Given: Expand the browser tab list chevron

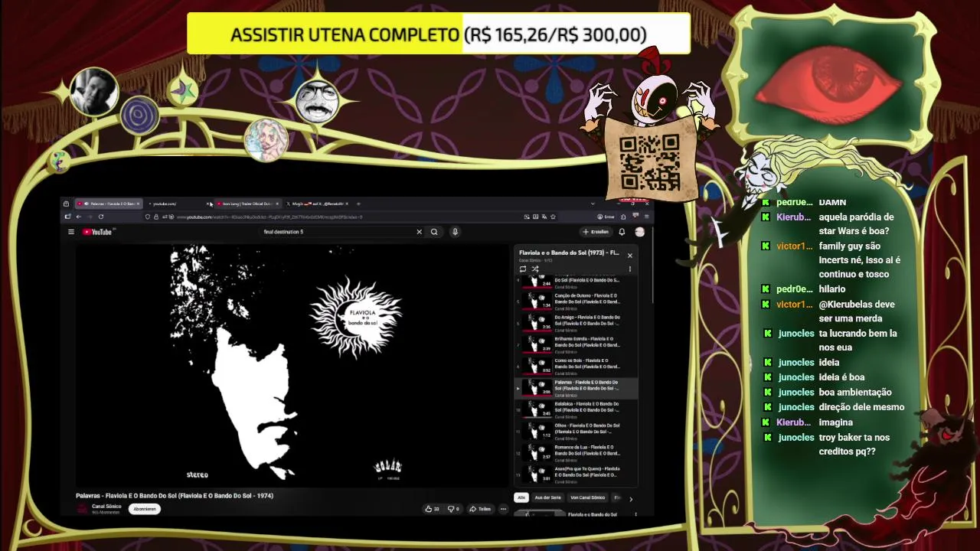Looking at the screenshot, I should 592,204.
